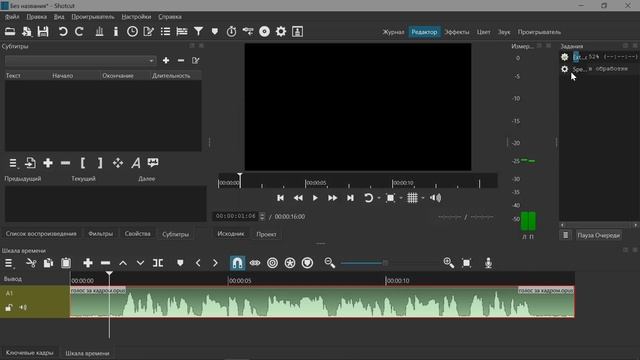Expand the player zoom dropdown arrow
The image size is (640, 360).
401,198
